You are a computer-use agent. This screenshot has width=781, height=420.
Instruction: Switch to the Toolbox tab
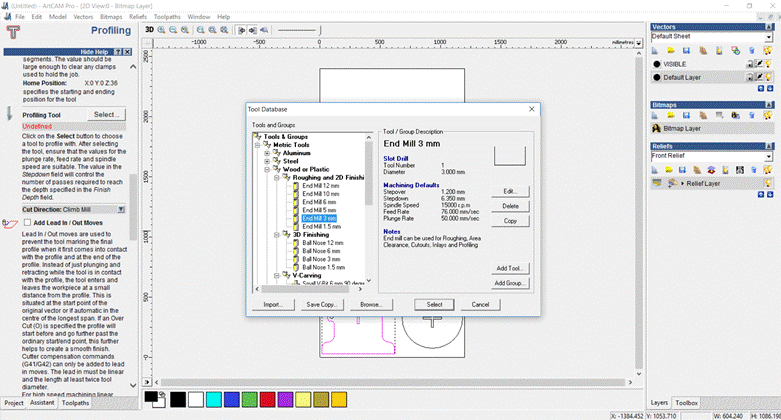pyautogui.click(x=686, y=403)
